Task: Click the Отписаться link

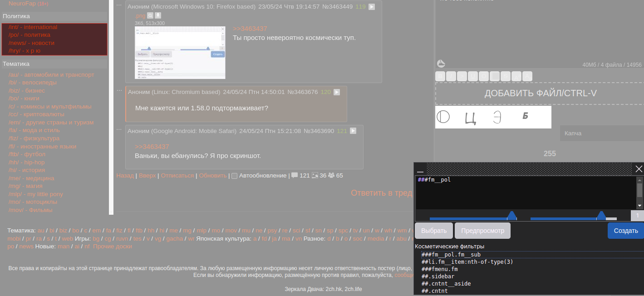Action: tap(177, 176)
